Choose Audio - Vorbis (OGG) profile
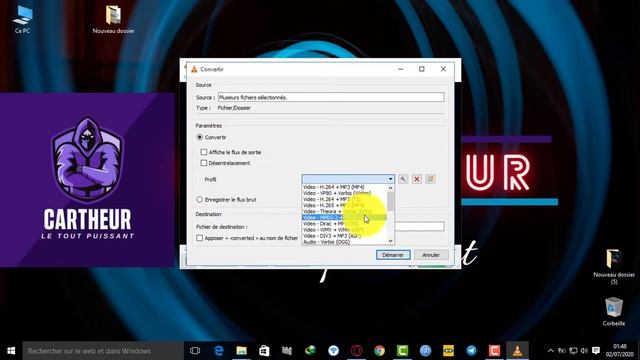This screenshot has height=360, width=640. (344, 242)
